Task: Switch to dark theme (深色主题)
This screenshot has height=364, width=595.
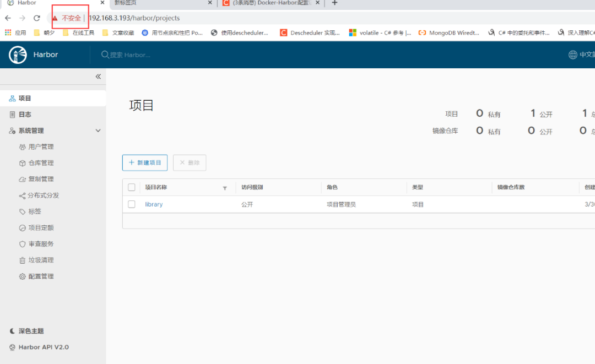Action: 31,331
